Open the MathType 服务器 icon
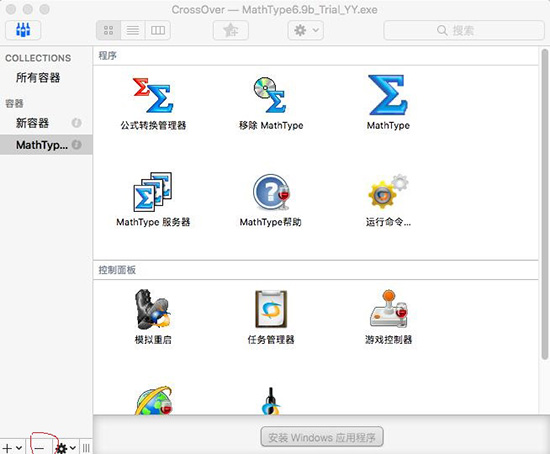The width and height of the screenshot is (550, 454). pyautogui.click(x=153, y=191)
